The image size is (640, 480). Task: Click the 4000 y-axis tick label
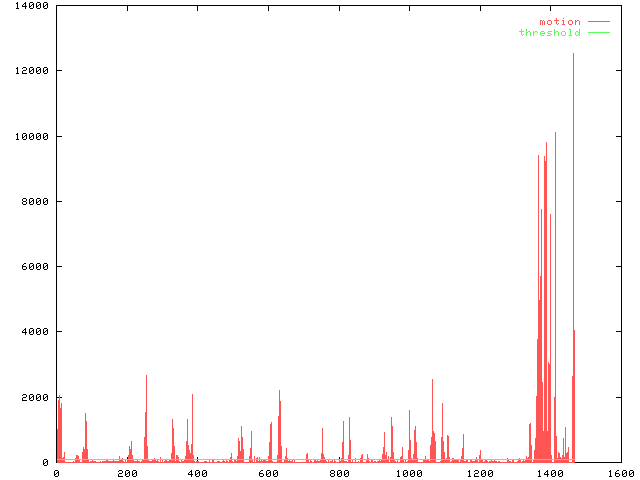coord(36,332)
